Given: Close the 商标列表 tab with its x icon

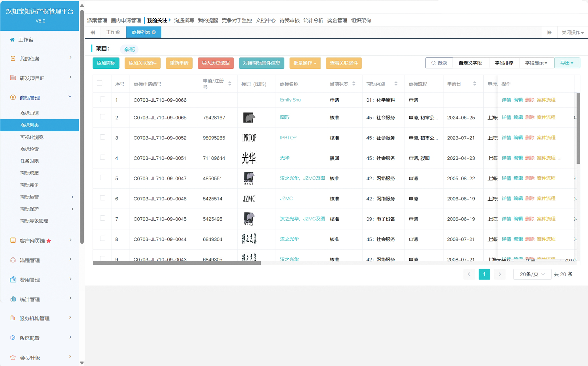Looking at the screenshot, I should (x=154, y=32).
